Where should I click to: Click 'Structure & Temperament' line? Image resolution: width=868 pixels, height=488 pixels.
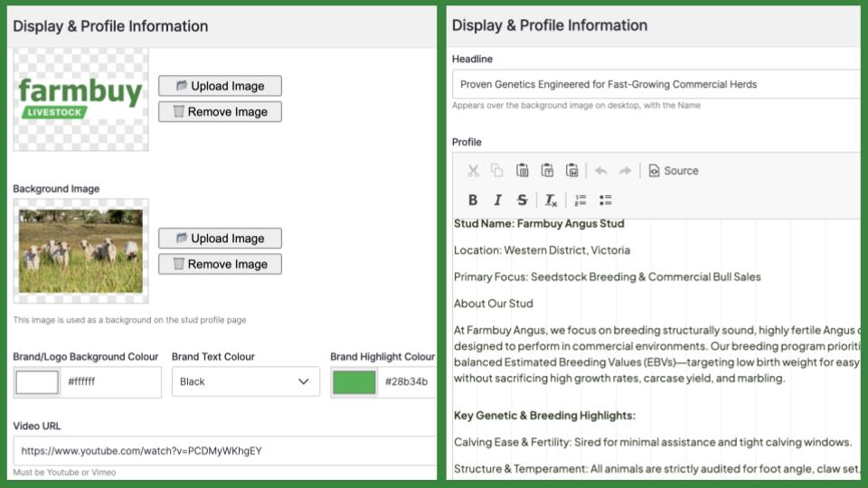coord(657,469)
